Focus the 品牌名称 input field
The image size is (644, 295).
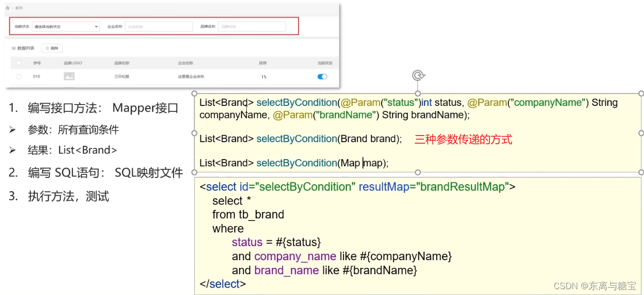pos(252,27)
